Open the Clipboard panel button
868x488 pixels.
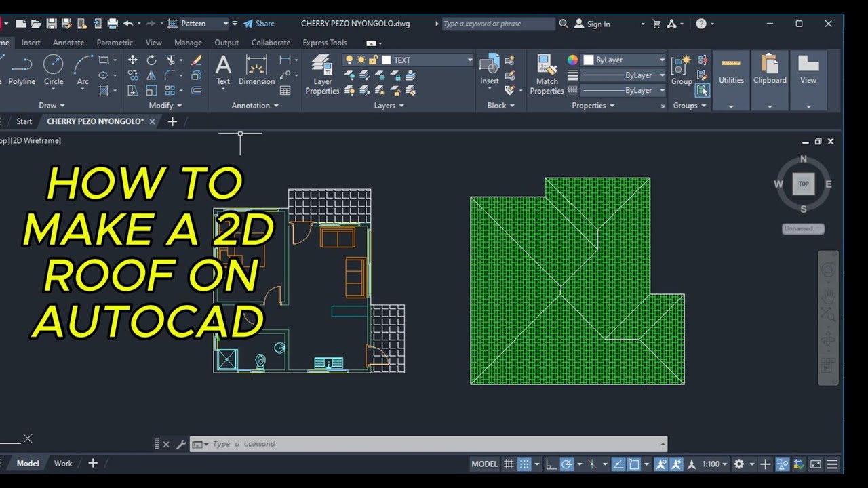[770, 80]
